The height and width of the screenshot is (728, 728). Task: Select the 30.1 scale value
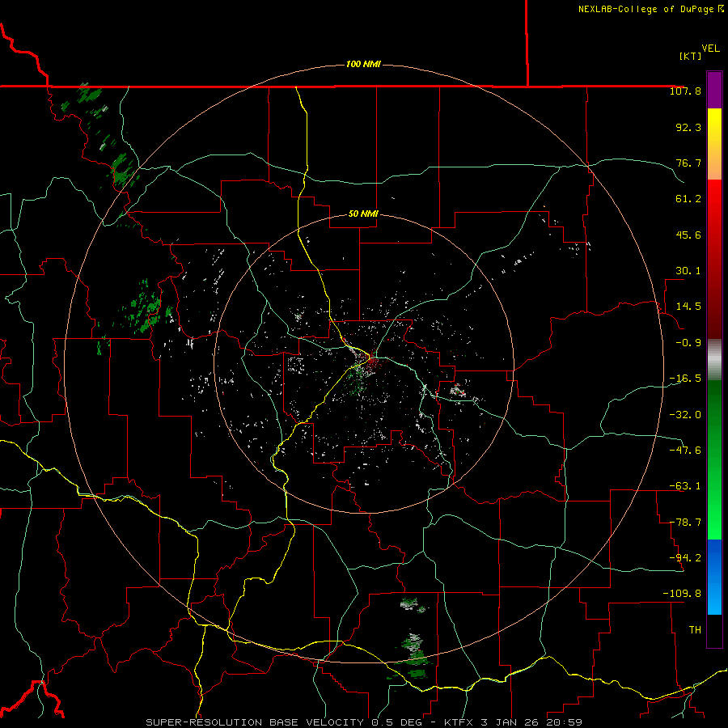click(688, 271)
